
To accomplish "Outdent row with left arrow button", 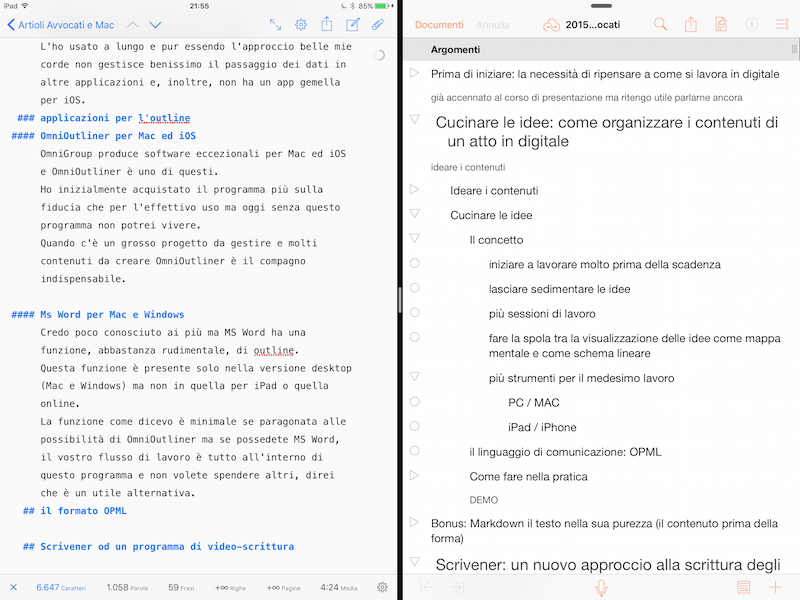I will coord(427,587).
